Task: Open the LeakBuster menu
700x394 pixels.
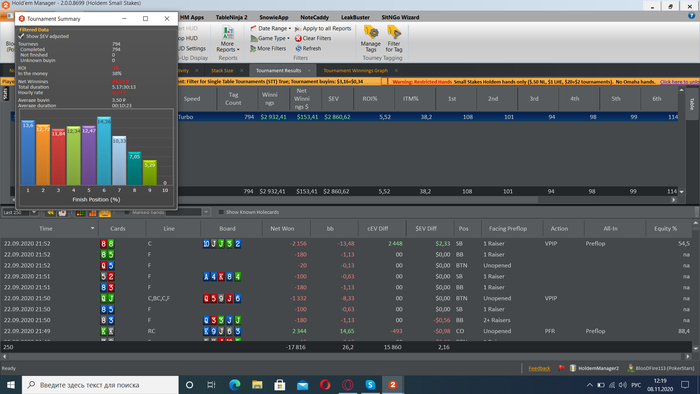Action: pos(355,17)
